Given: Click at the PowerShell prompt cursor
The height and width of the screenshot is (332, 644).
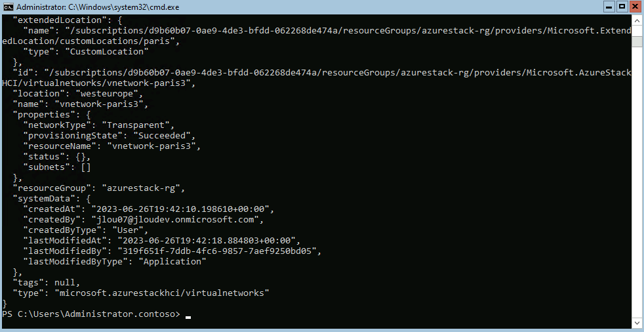Looking at the screenshot, I should coord(188,317).
